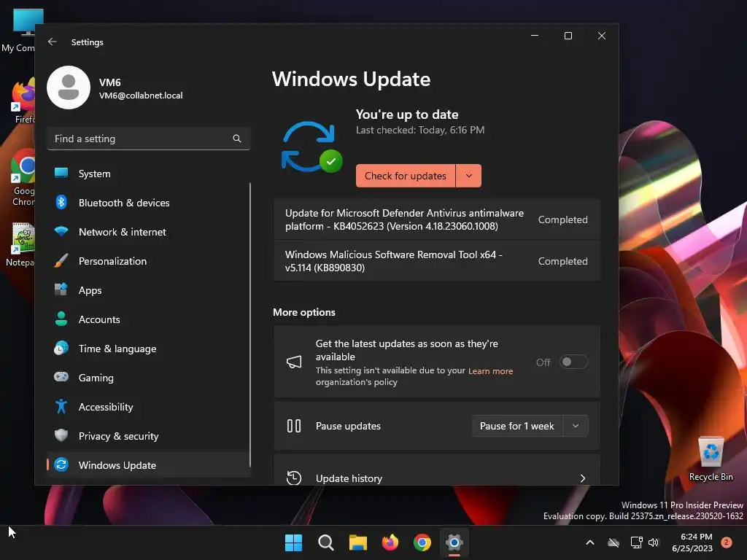This screenshot has width=747, height=560.
Task: Click the Malicious Software Removal Tool entry
Action: click(436, 261)
